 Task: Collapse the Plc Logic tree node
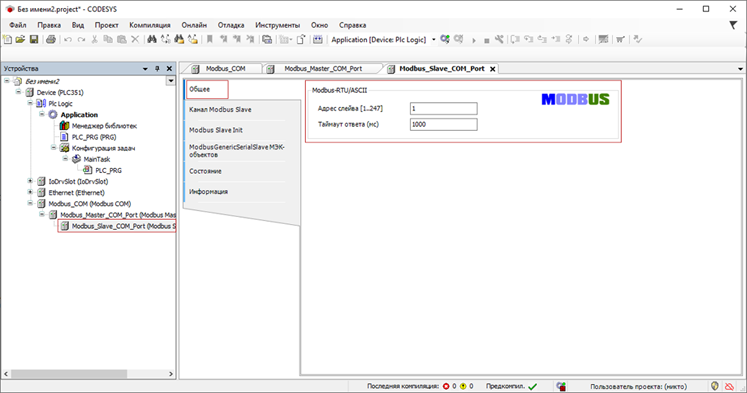[30, 103]
